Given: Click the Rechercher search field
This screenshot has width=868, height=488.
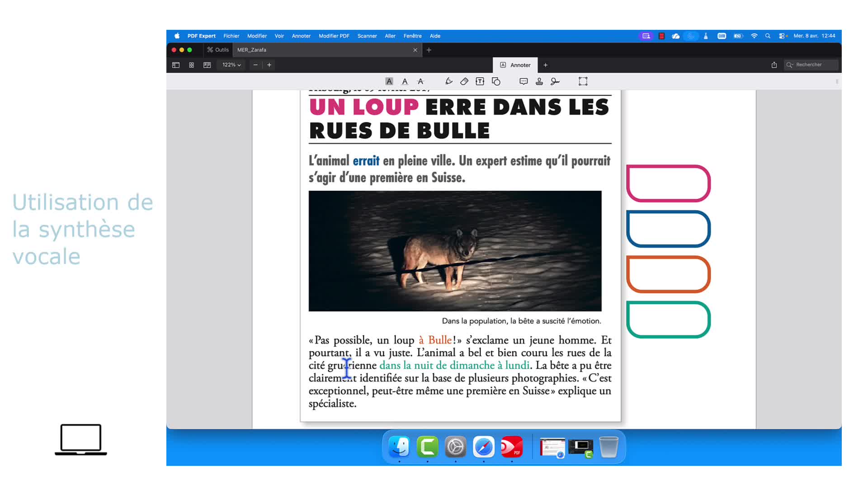Looking at the screenshot, I should pyautogui.click(x=811, y=65).
